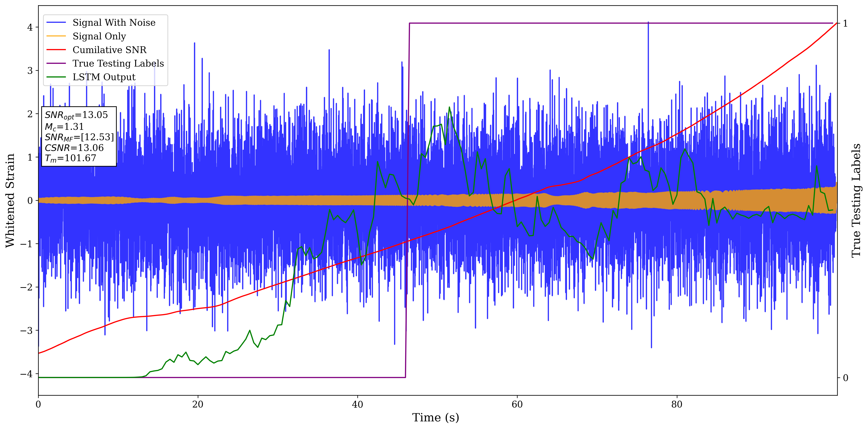Click the right axis tick label 1

click(x=845, y=24)
